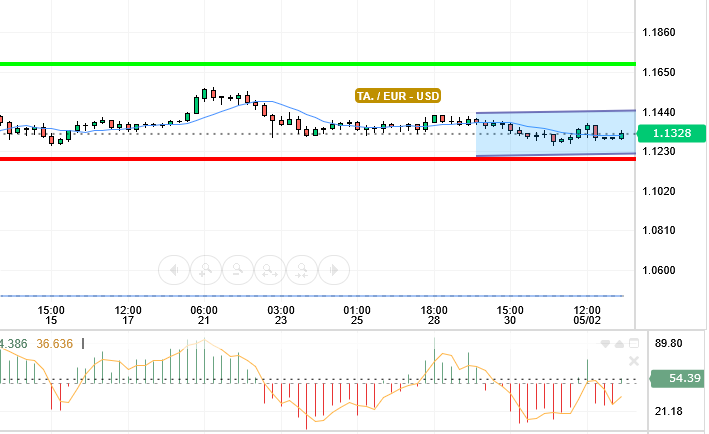
Task: Maximize the indicator pane
Action: pyautogui.click(x=634, y=344)
